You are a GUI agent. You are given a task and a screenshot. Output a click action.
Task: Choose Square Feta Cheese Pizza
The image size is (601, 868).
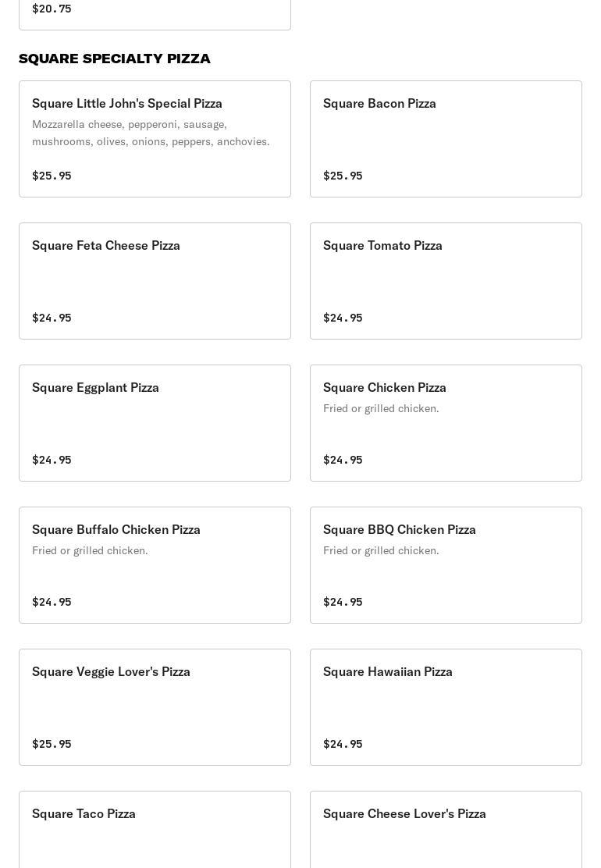[155, 281]
